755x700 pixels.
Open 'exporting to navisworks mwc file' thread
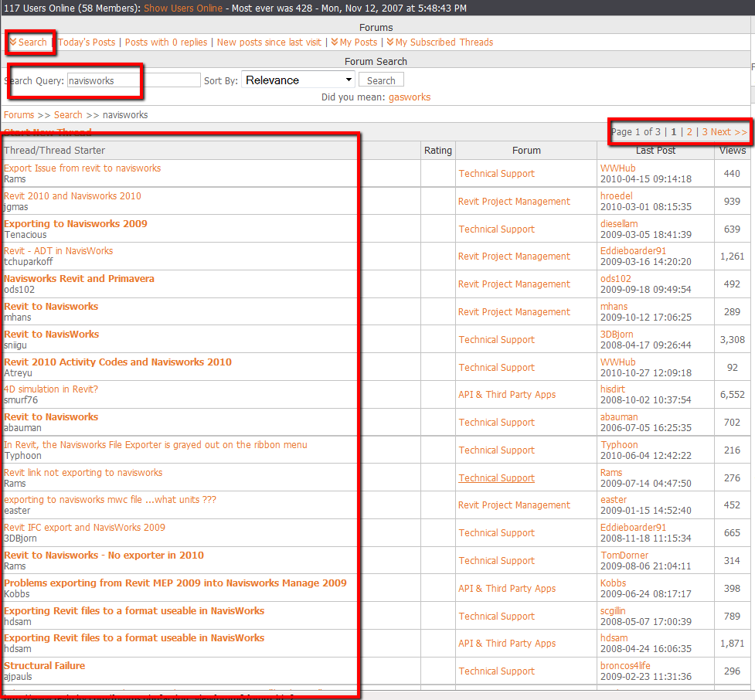(x=110, y=500)
